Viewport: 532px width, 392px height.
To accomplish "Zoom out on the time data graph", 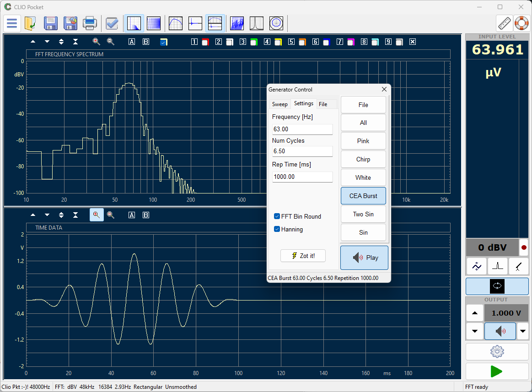I will tap(111, 215).
